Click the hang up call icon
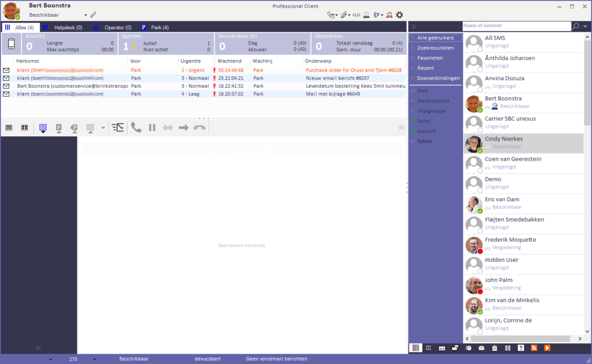Image resolution: width=592 pixels, height=364 pixels. click(199, 128)
